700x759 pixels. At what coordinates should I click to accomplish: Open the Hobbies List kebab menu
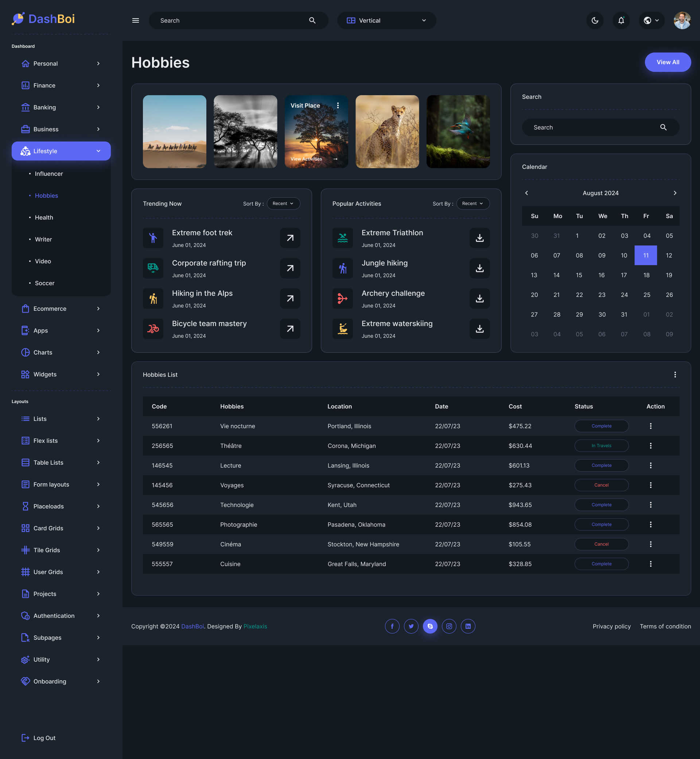tap(675, 375)
